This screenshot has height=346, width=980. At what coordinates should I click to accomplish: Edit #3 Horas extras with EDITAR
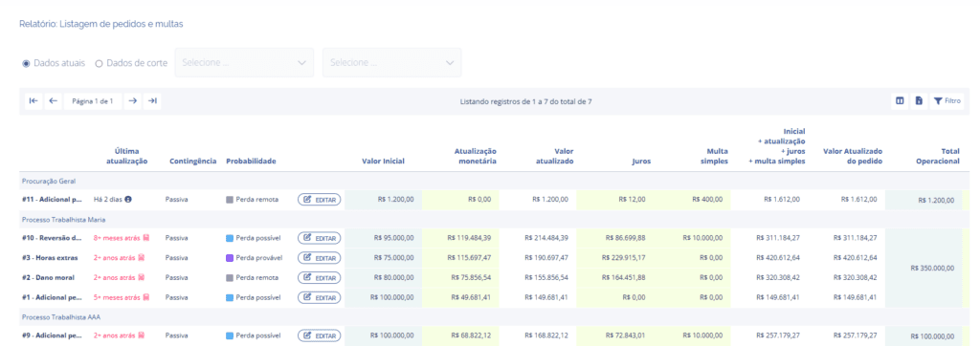320,258
